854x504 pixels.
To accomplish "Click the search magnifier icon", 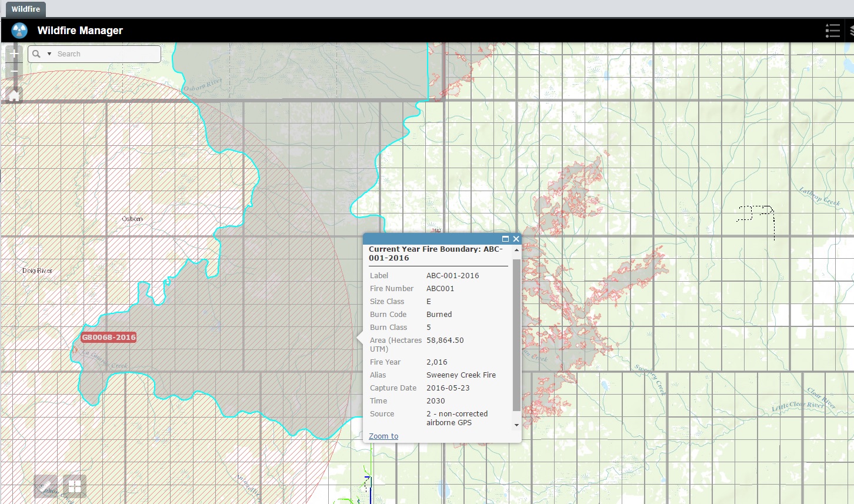I will pyautogui.click(x=36, y=54).
